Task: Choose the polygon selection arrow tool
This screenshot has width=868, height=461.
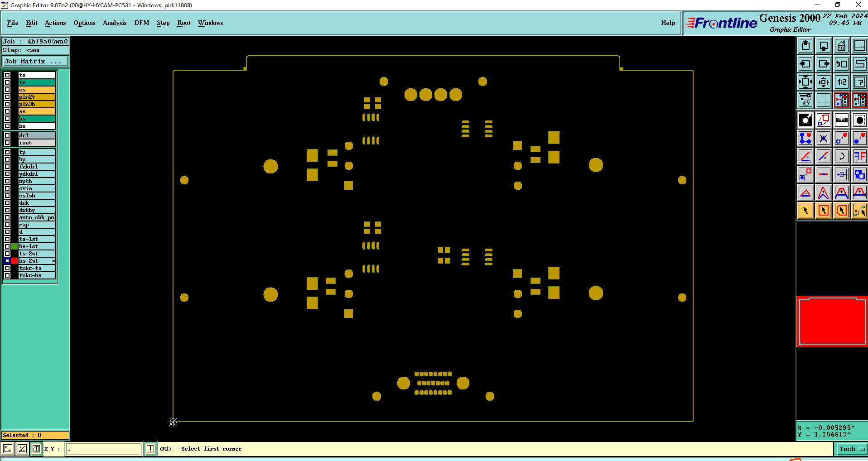Action: coord(841,211)
